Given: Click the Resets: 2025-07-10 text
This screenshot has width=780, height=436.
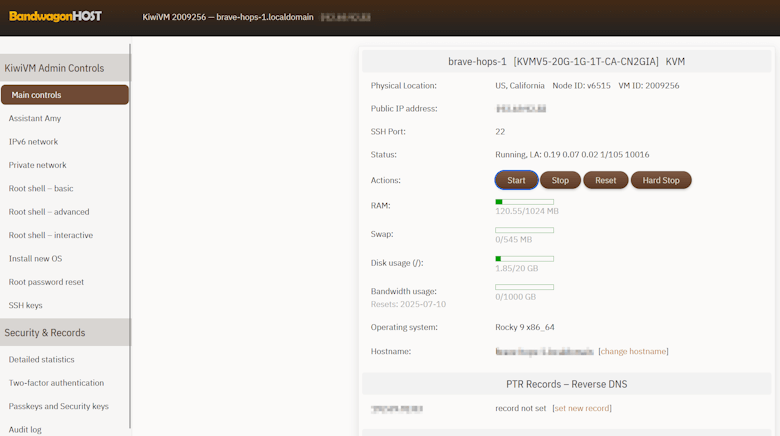Looking at the screenshot, I should click(408, 304).
